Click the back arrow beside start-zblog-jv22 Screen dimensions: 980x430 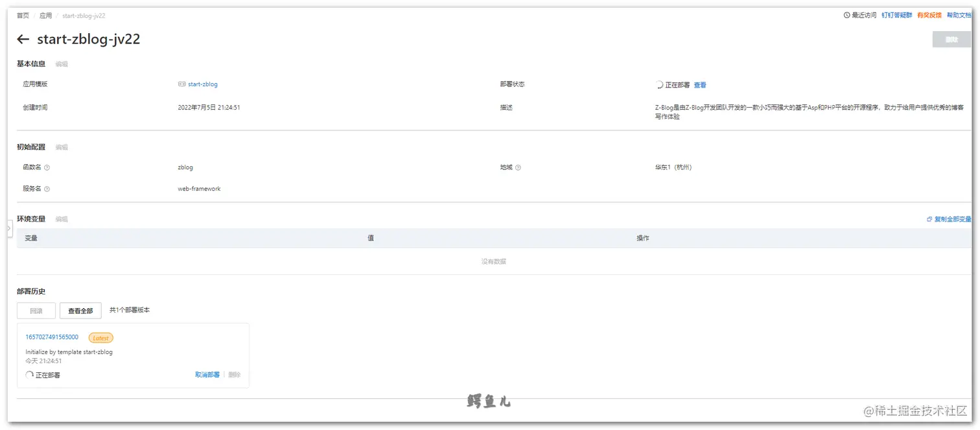point(23,40)
